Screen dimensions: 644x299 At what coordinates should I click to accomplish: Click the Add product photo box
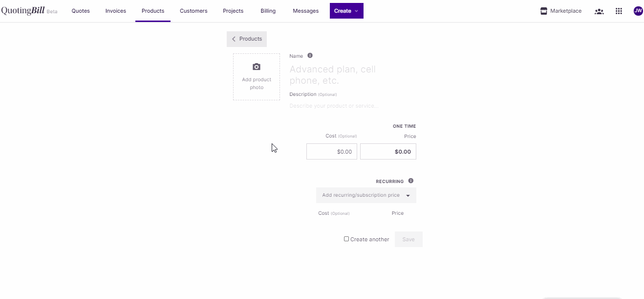tap(257, 77)
